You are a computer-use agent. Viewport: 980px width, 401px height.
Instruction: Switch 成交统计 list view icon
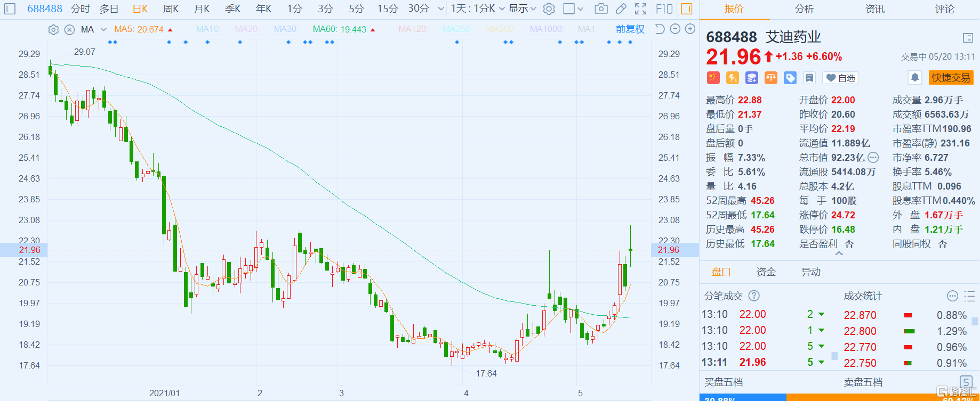pos(970,296)
